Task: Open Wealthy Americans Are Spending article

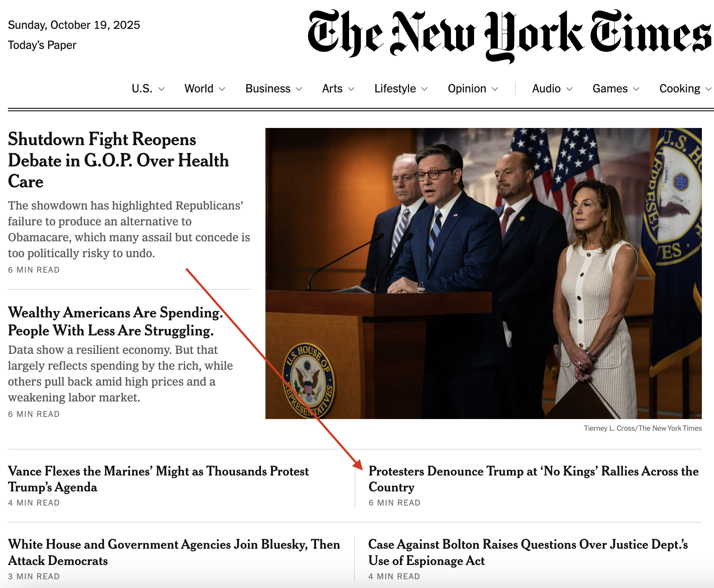Action: coord(115,321)
